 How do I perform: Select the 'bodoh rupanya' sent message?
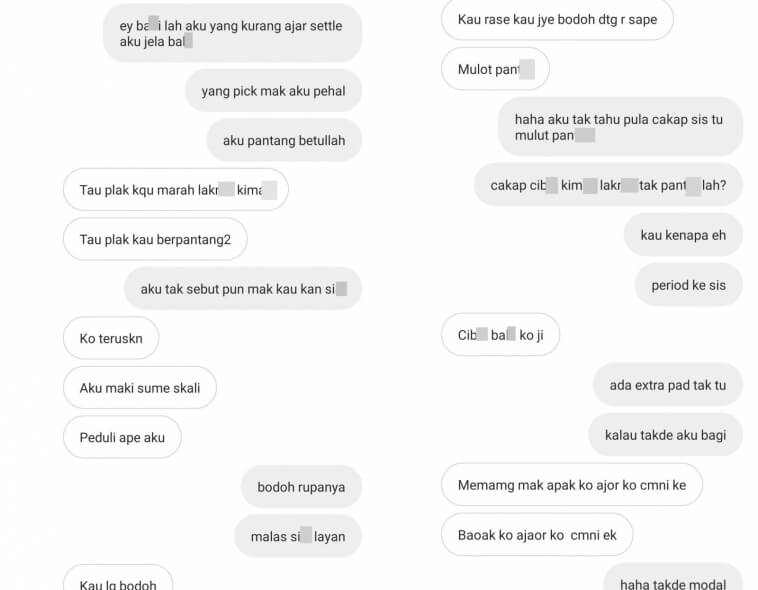click(x=302, y=487)
